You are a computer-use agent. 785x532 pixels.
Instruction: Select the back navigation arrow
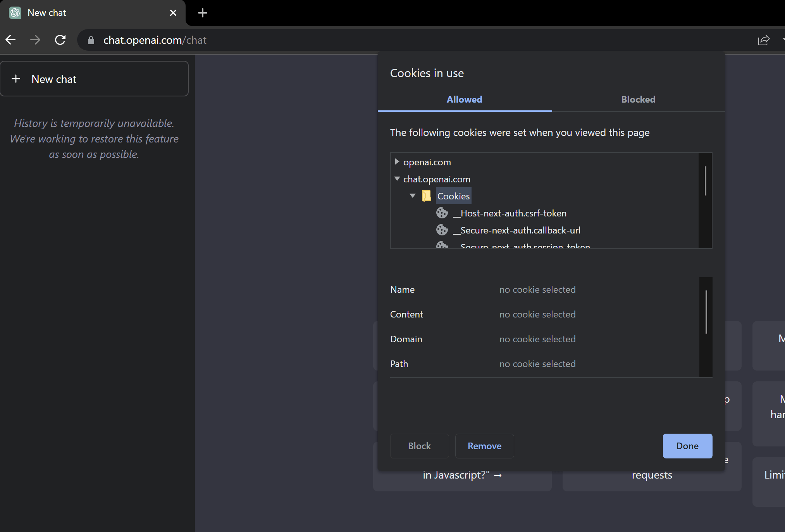(x=10, y=40)
